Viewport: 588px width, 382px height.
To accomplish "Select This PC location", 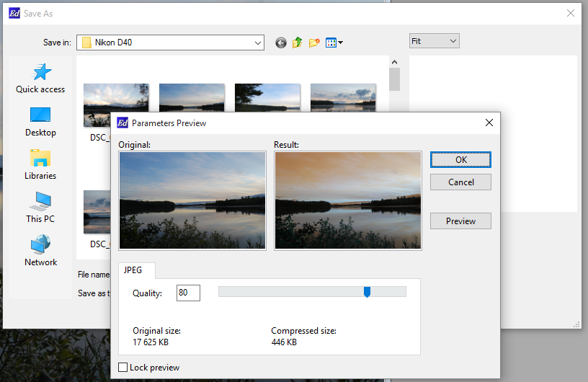I will click(x=40, y=208).
